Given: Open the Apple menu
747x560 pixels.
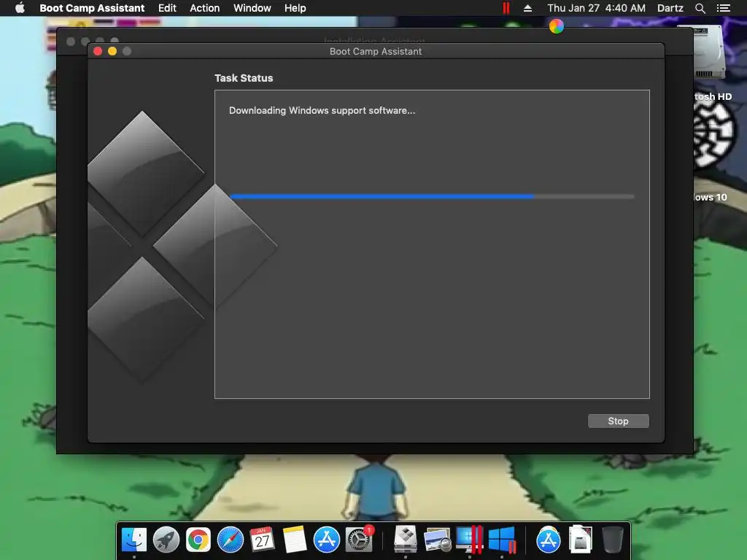Looking at the screenshot, I should 20,8.
